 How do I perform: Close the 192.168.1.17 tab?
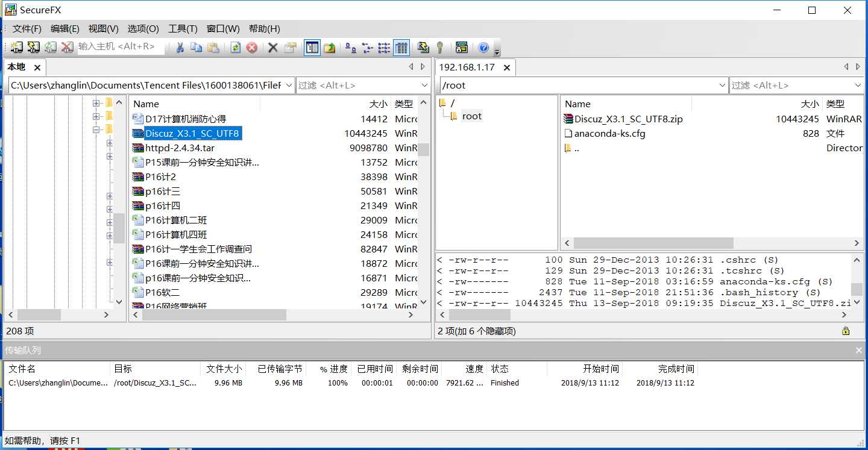coord(507,67)
